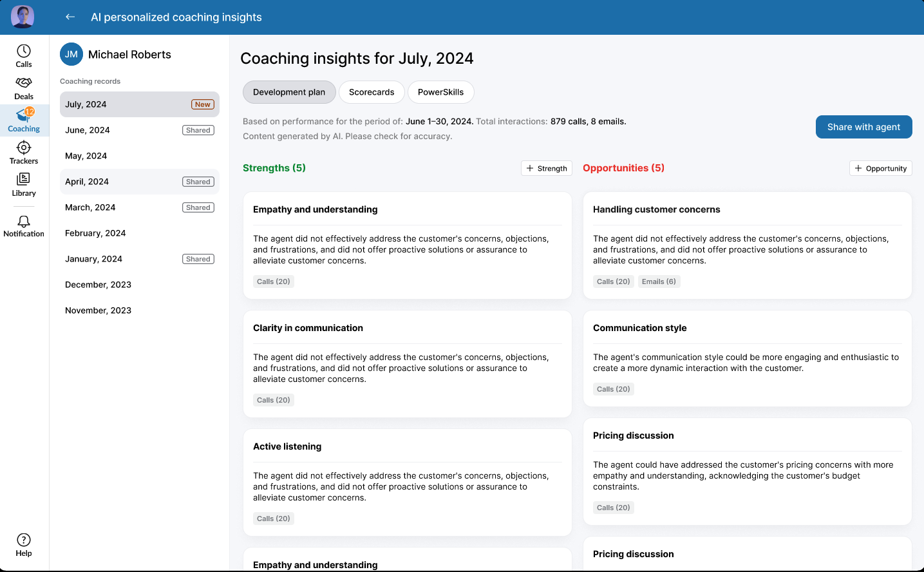
Task: Click the back arrow in the header
Action: (x=70, y=17)
